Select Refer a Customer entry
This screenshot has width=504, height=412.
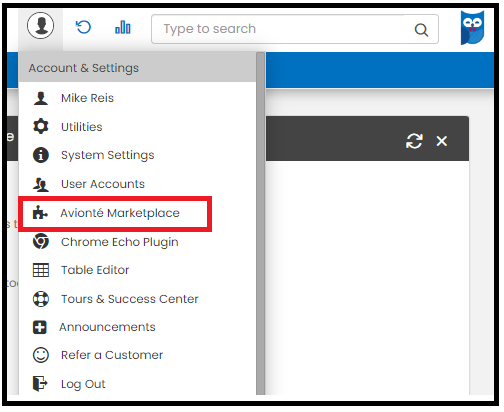pos(112,355)
